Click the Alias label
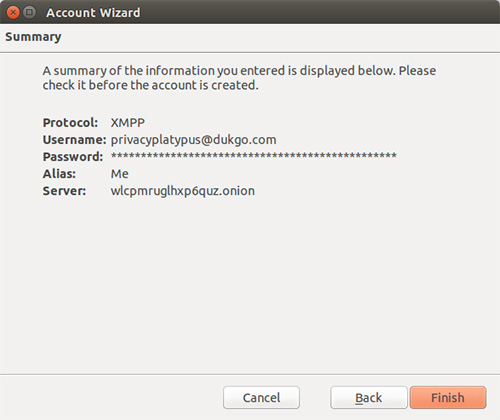This screenshot has width=500, height=420. tap(59, 174)
